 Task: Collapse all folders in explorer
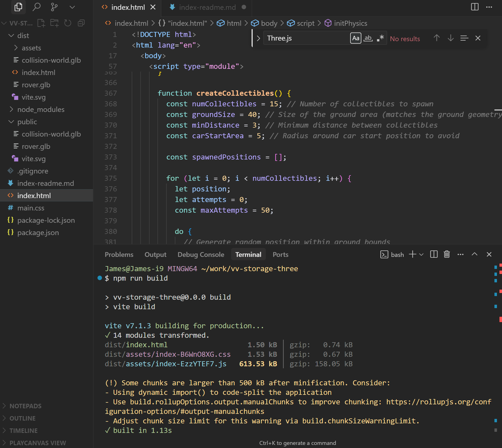81,23
